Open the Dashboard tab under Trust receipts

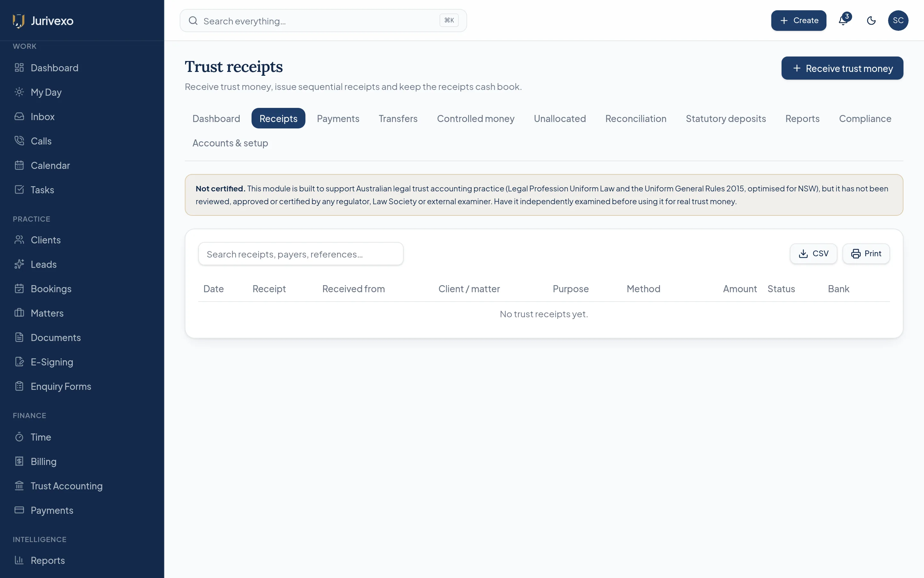(x=216, y=118)
